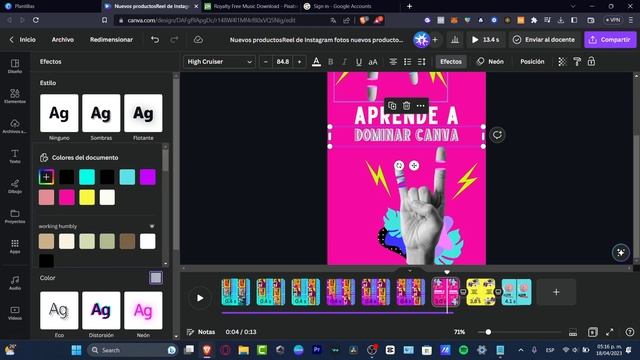Screen dimensions: 640x360
Task: Toggle italic formatting
Action: point(344,62)
